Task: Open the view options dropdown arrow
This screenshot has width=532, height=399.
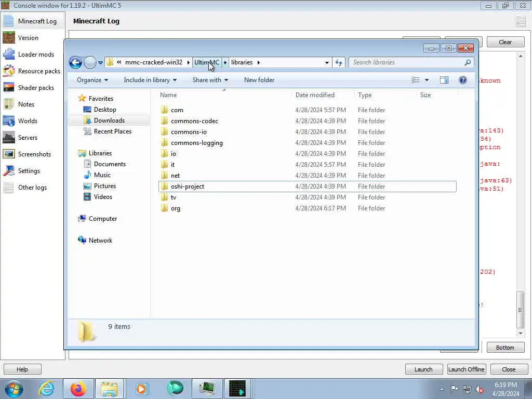Action: click(x=427, y=80)
